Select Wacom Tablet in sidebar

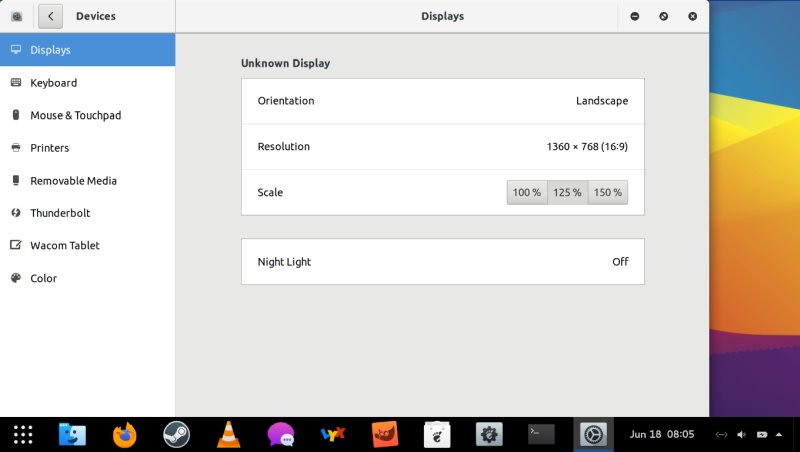tap(64, 246)
